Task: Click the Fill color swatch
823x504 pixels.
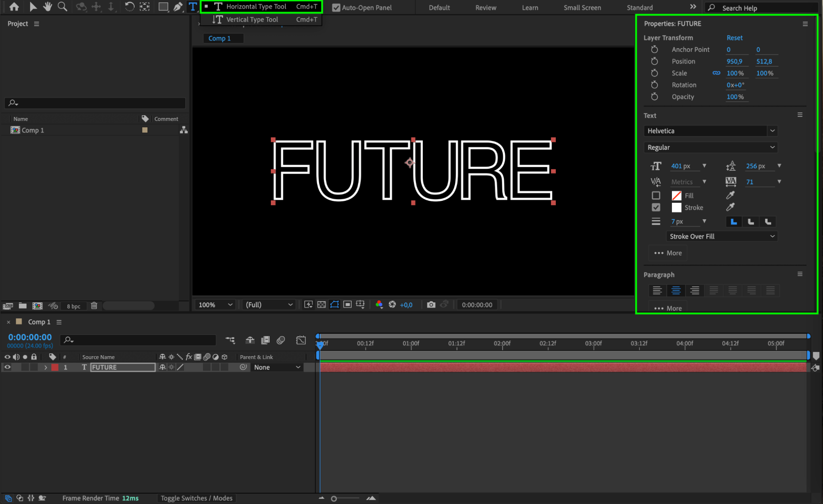Action: [x=676, y=195]
